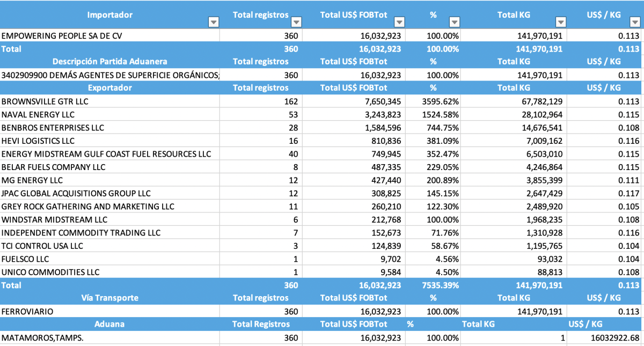The width and height of the screenshot is (644, 346).
Task: Select the 810,836 FOB value
Action: [x=355, y=141]
